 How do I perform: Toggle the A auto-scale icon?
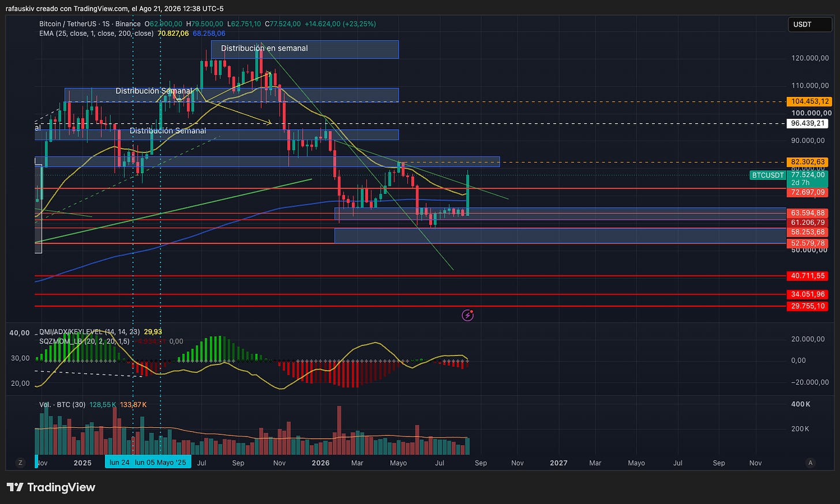click(x=811, y=462)
